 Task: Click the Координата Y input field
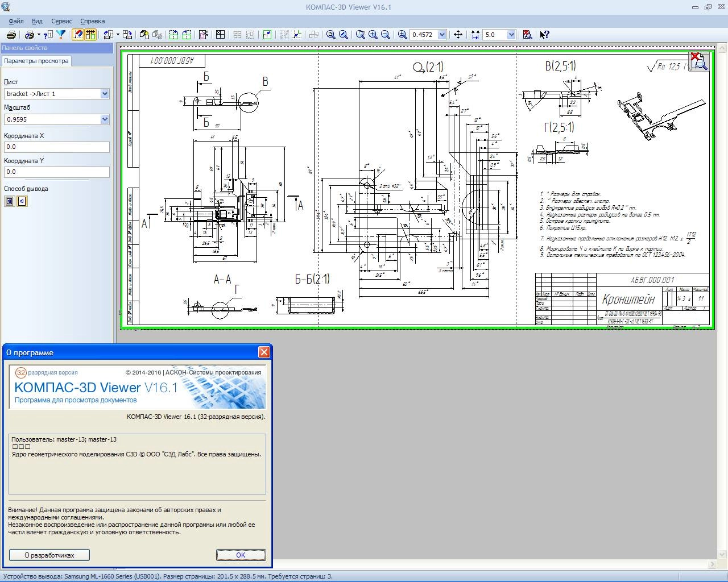tap(56, 172)
